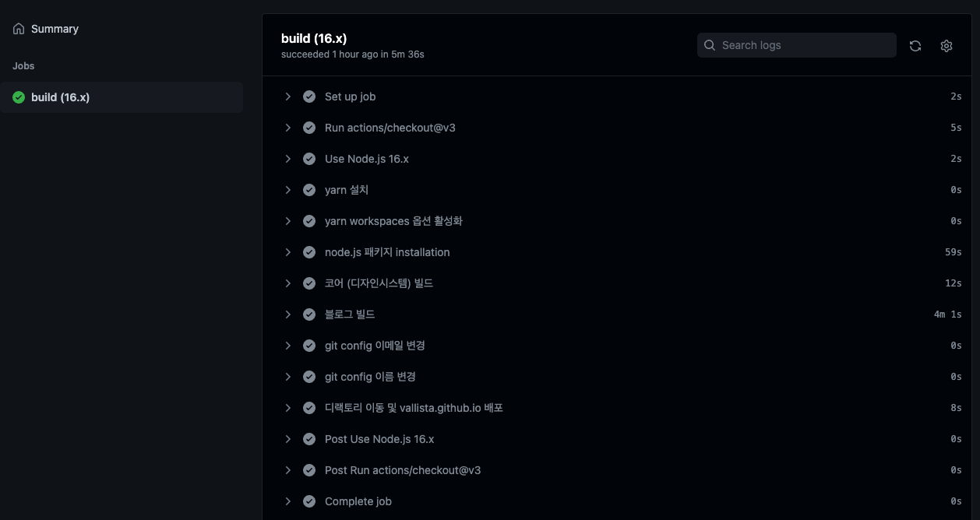
Task: Expand the vallista.github.io 배포 step
Action: pyautogui.click(x=288, y=408)
